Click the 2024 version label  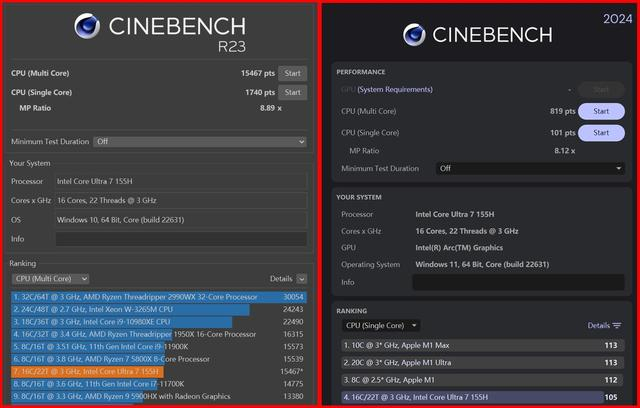point(617,19)
